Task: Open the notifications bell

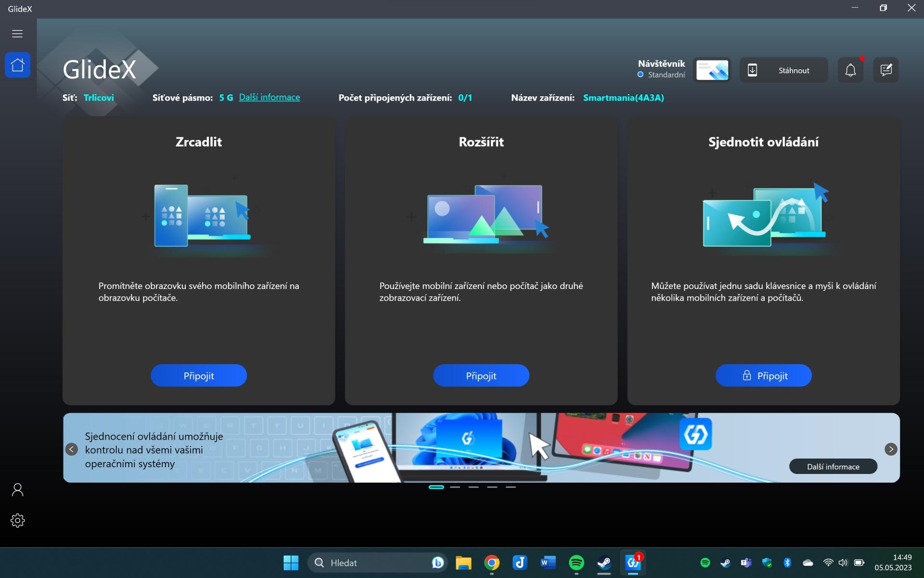Action: (850, 70)
